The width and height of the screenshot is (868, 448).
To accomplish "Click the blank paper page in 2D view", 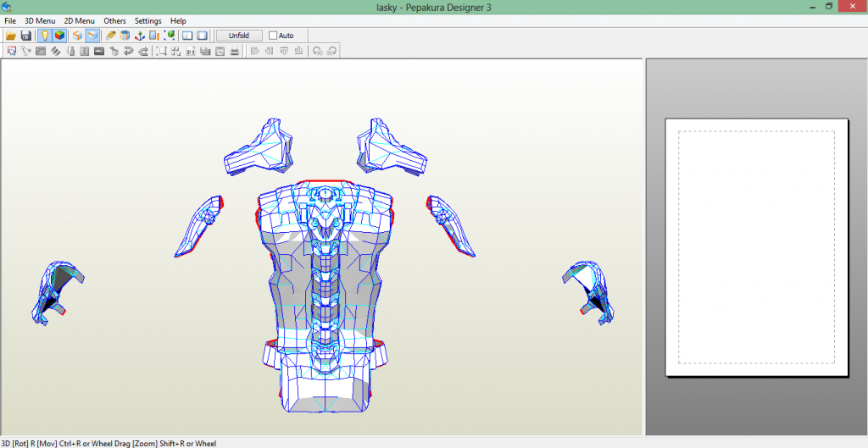I will (x=756, y=247).
